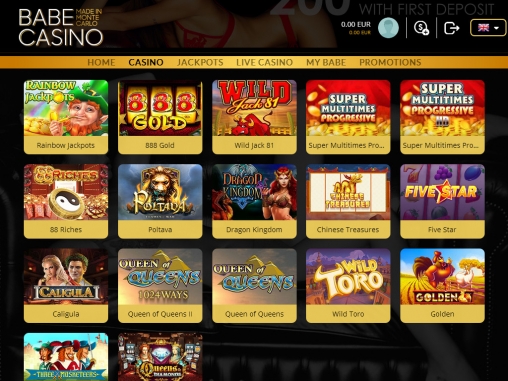Viewport: 508px width, 381px height.
Task: Open the My Babe page
Action: 326,62
